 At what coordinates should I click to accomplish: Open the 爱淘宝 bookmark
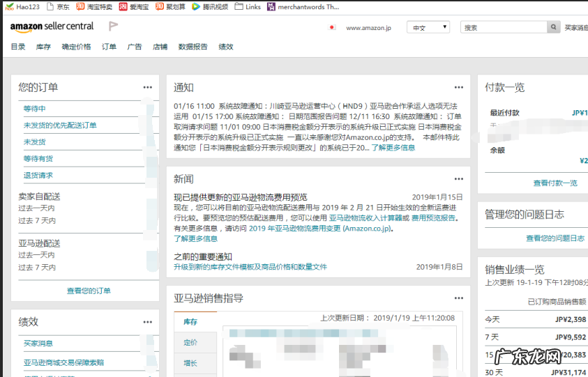click(134, 7)
